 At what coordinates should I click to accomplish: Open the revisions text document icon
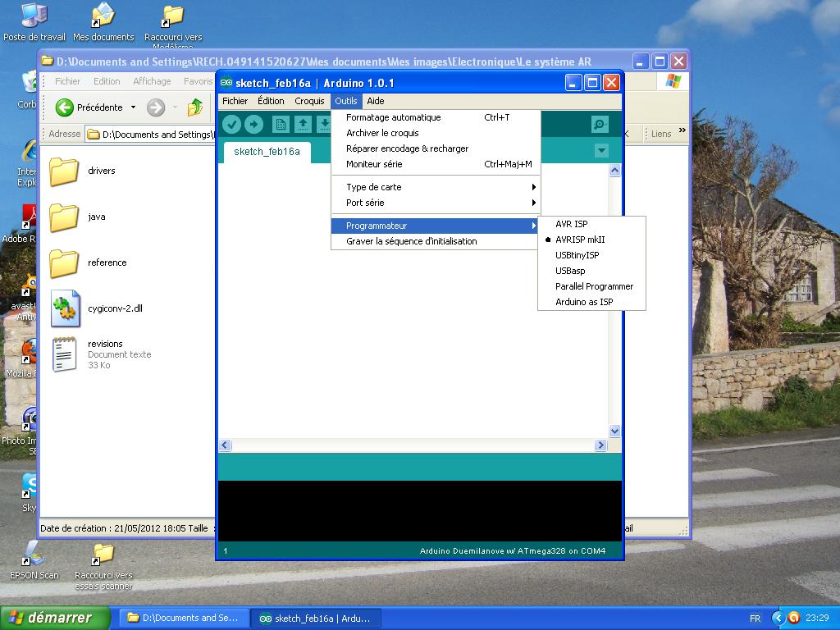[x=65, y=354]
